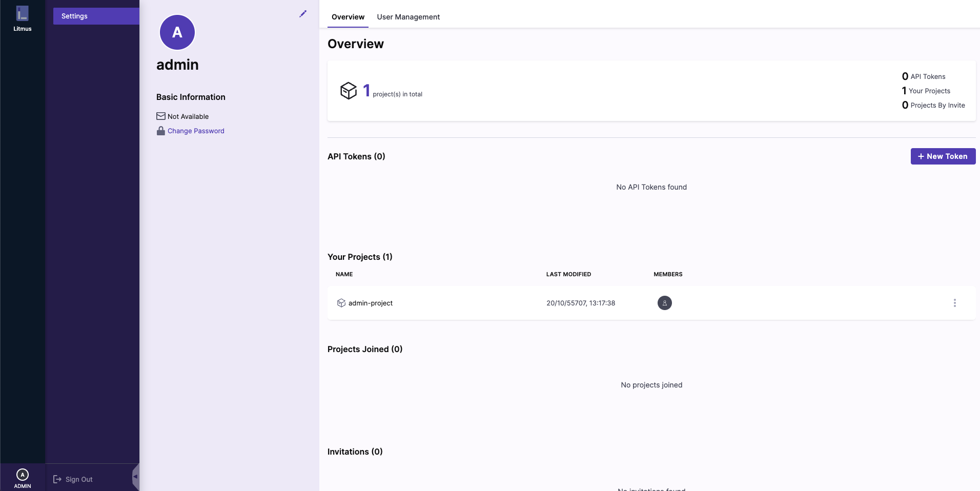Switch to the Overview tab
The width and height of the screenshot is (980, 491).
pos(348,17)
